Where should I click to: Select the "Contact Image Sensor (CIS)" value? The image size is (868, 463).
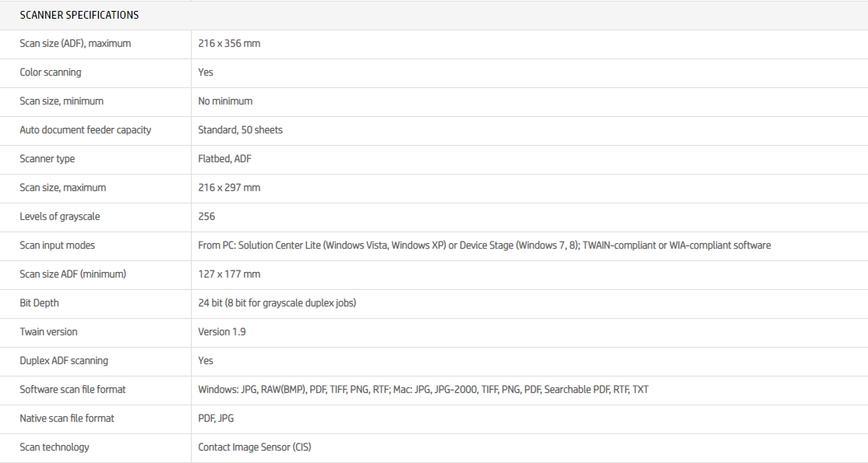[255, 447]
